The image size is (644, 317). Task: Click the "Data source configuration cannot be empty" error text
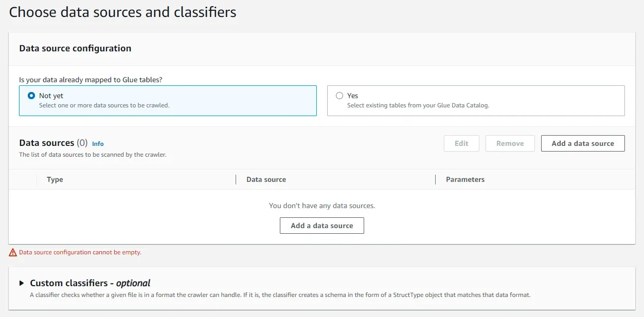coord(80,252)
